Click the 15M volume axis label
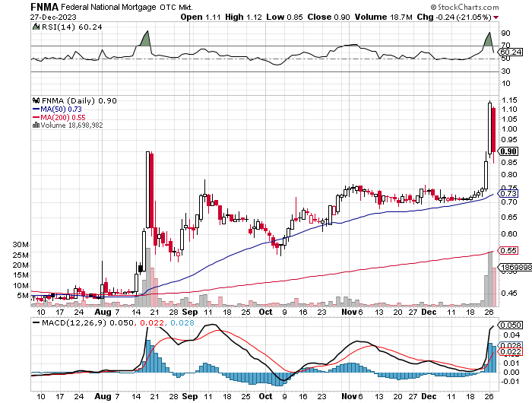 [x=21, y=275]
